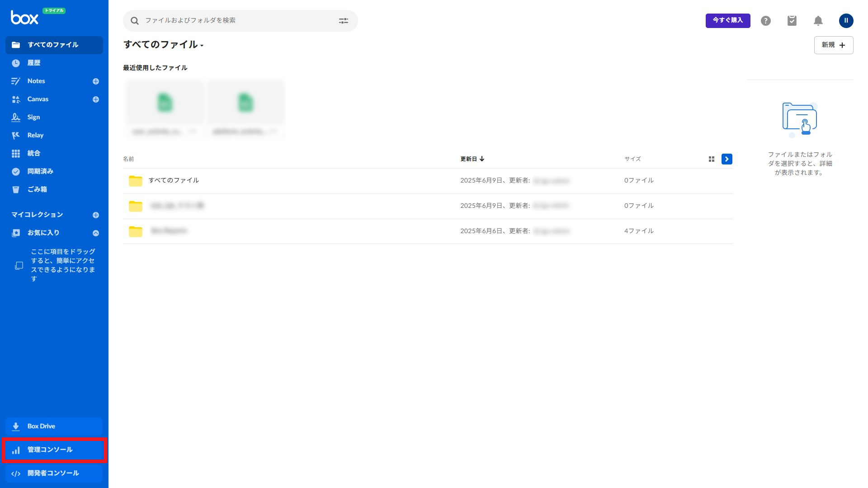Open the 新規 create menu

[833, 45]
